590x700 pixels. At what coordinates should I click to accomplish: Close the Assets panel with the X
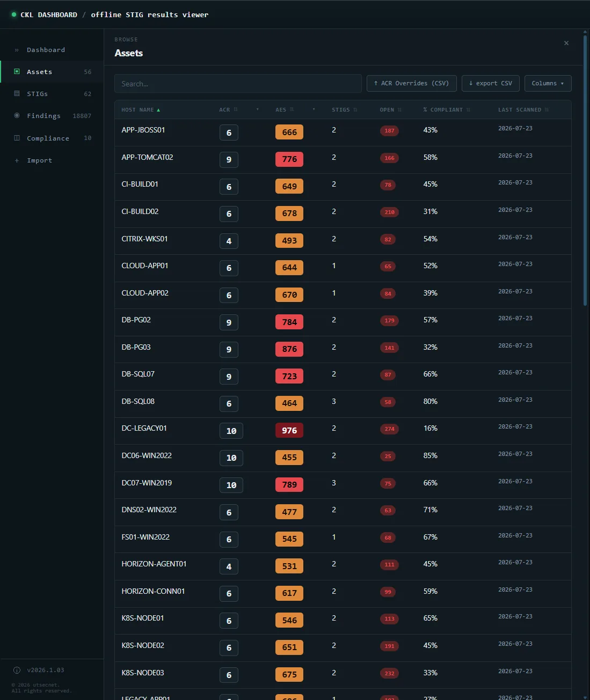click(566, 43)
